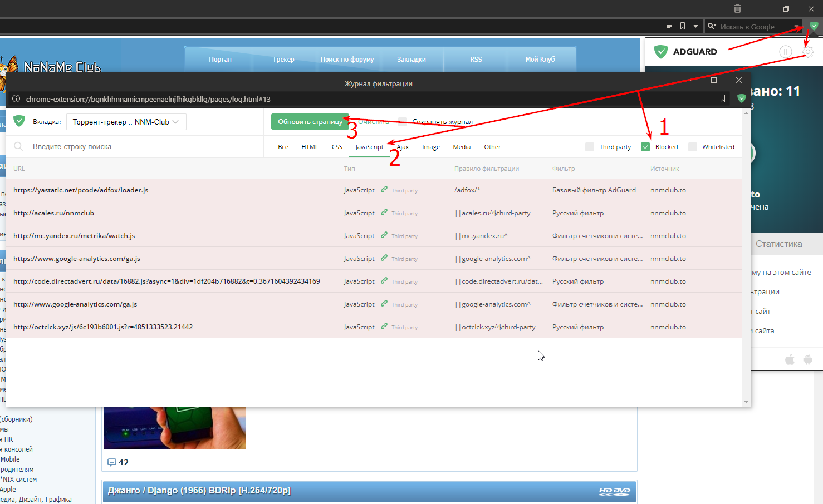Image resolution: width=823 pixels, height=504 pixels.
Task: Disable the Blocked checkbox
Action: 645,146
